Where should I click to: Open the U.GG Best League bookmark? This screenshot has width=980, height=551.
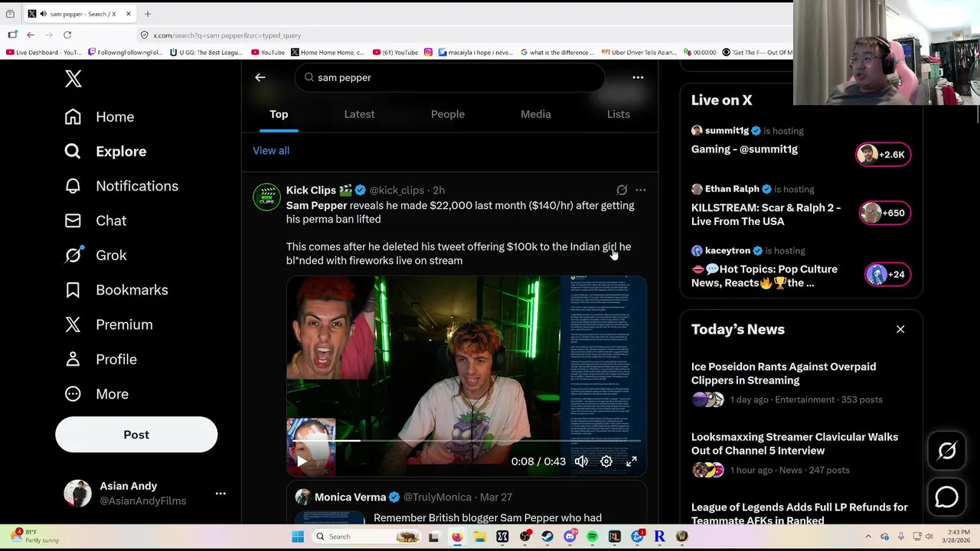tap(206, 52)
